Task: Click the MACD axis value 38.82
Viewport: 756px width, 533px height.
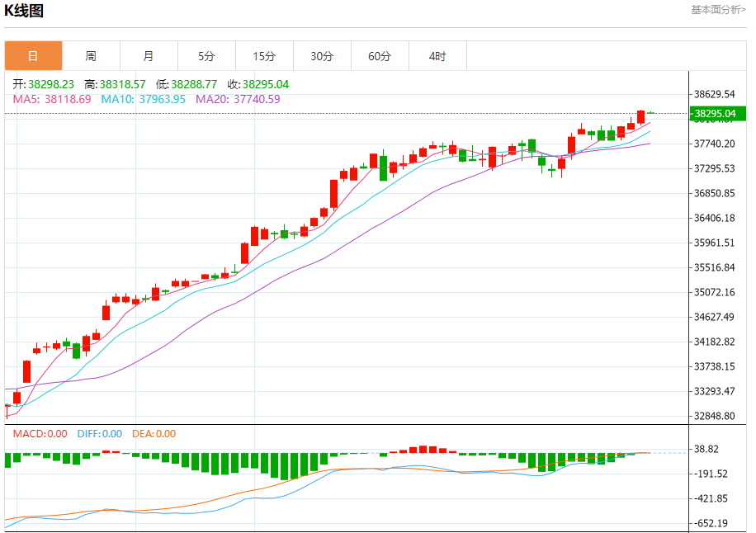Action: pos(706,449)
